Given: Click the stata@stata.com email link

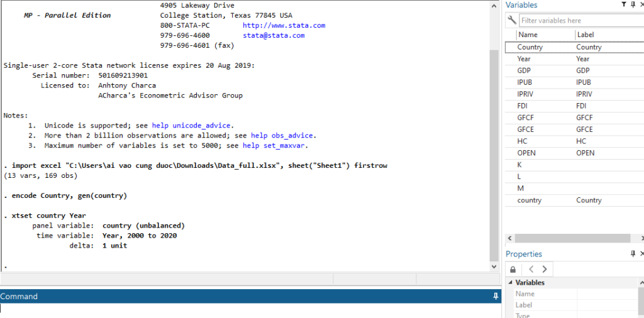Looking at the screenshot, I should point(274,36).
